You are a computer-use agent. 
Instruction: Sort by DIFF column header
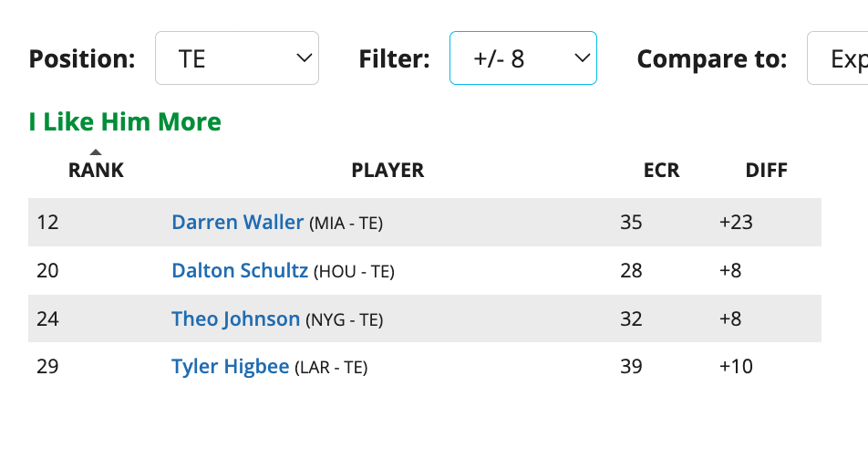pyautogui.click(x=766, y=170)
